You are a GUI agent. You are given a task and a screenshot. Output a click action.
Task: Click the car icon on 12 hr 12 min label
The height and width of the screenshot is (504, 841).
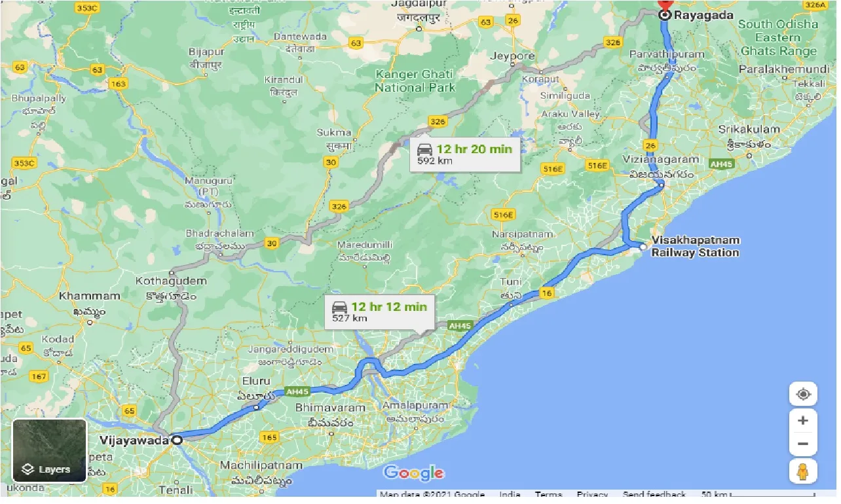click(340, 306)
